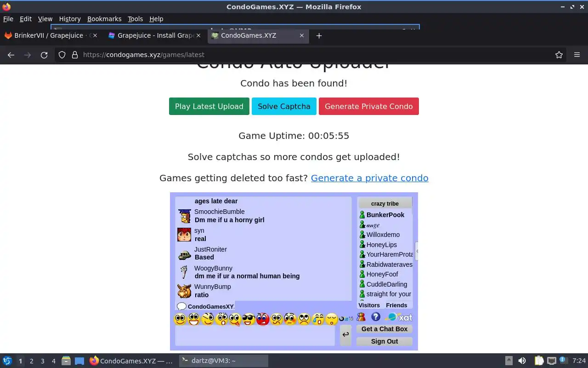
Task: Insert the surprised open-mouth emoji
Action: click(222, 319)
